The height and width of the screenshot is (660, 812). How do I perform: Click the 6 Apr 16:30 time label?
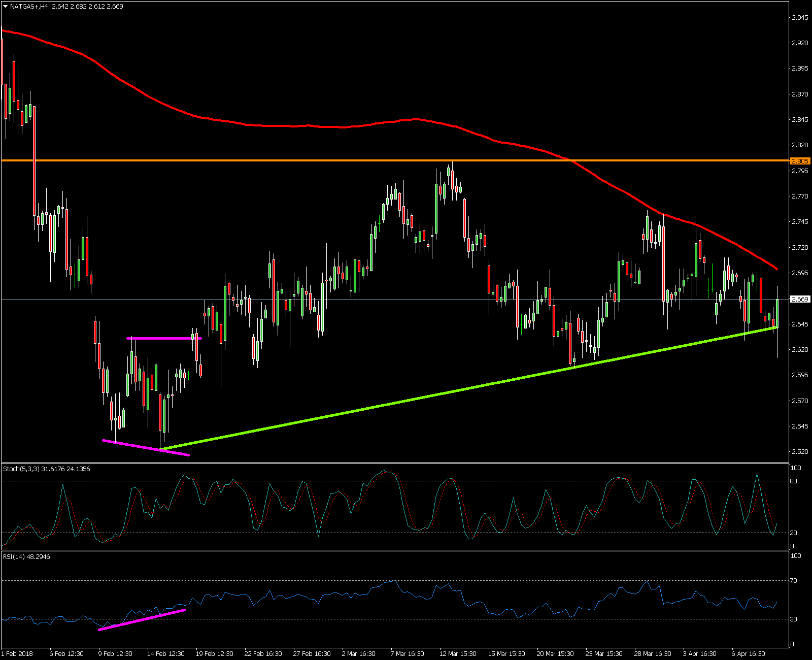click(748, 653)
